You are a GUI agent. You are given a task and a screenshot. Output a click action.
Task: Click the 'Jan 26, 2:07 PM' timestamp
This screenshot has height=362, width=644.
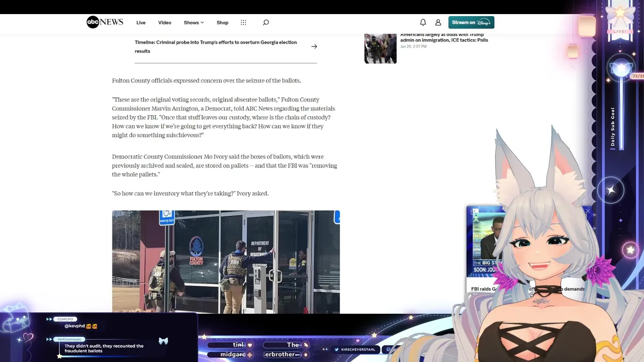[414, 46]
